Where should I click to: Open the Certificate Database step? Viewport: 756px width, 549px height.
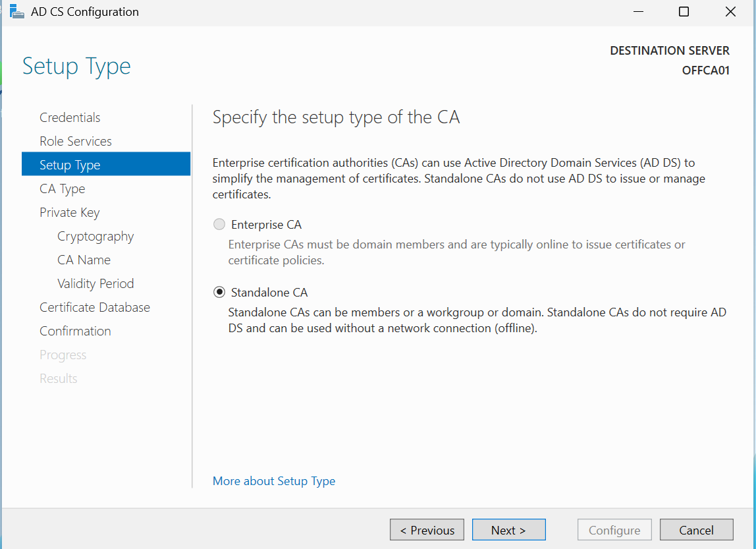point(95,307)
